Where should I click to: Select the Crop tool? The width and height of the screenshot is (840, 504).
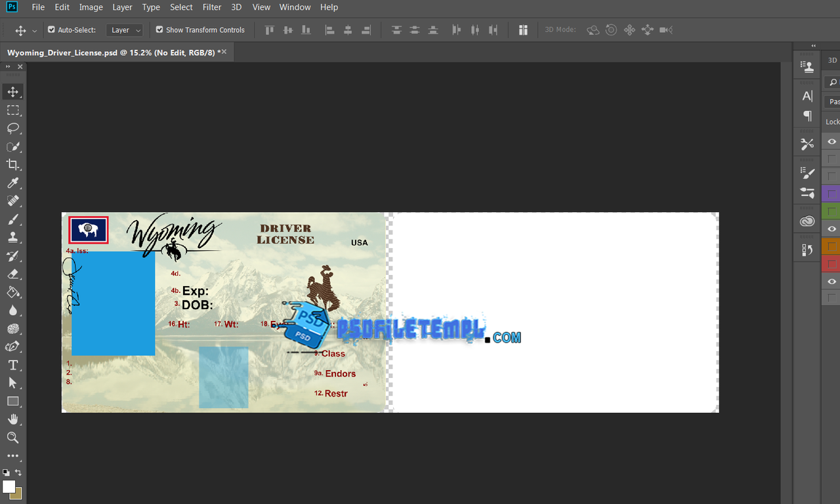pyautogui.click(x=12, y=165)
